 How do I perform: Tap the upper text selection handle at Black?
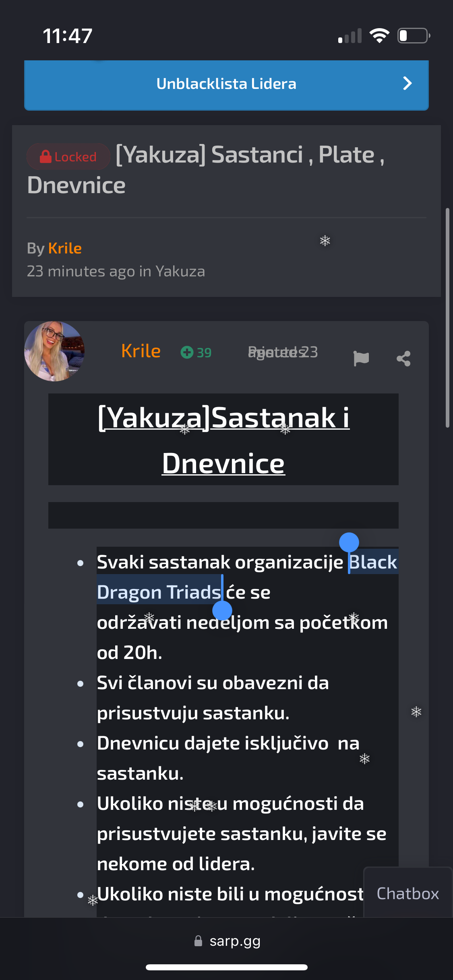pos(349,542)
